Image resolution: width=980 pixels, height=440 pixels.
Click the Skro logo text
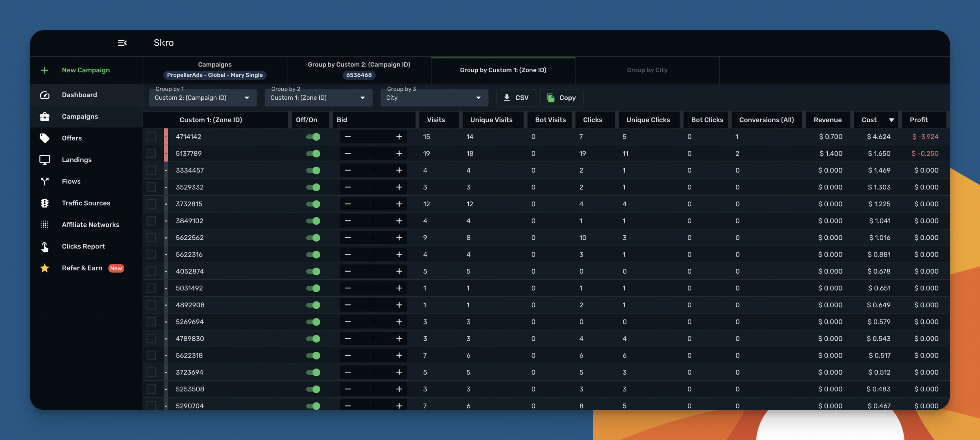click(164, 43)
